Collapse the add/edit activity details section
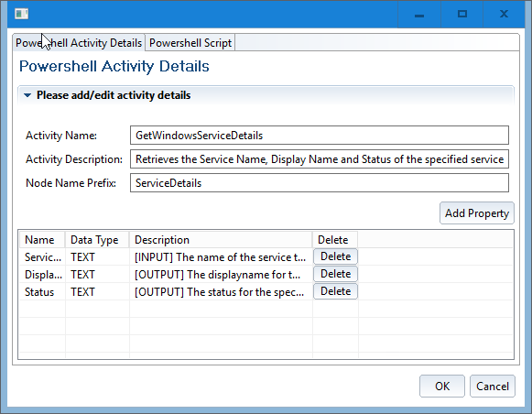This screenshot has width=532, height=414. pos(27,95)
